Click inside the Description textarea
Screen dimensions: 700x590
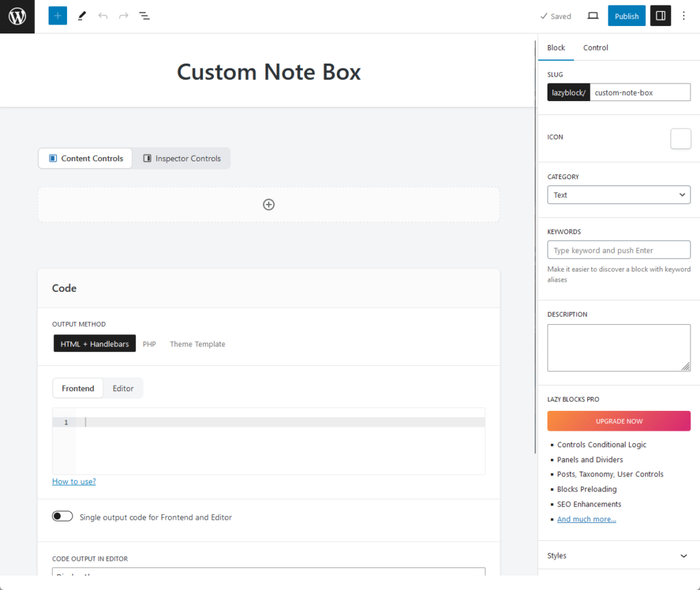click(619, 348)
